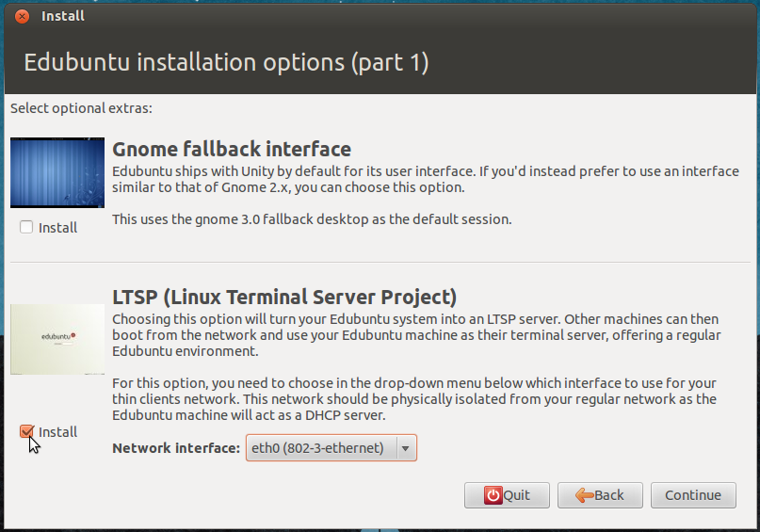The image size is (760, 532).
Task: Uncheck the LTSP Install checkbox
Action: [x=26, y=431]
